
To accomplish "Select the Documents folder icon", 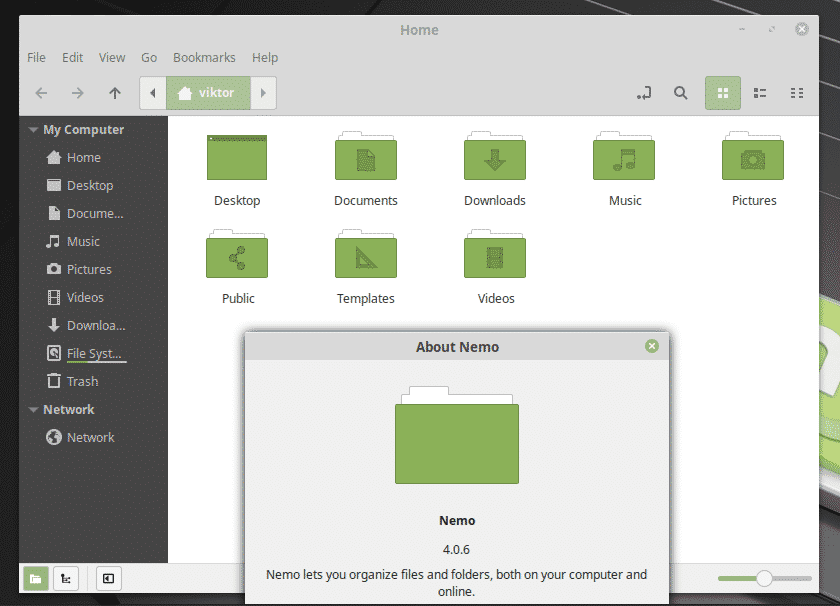I will click(366, 156).
